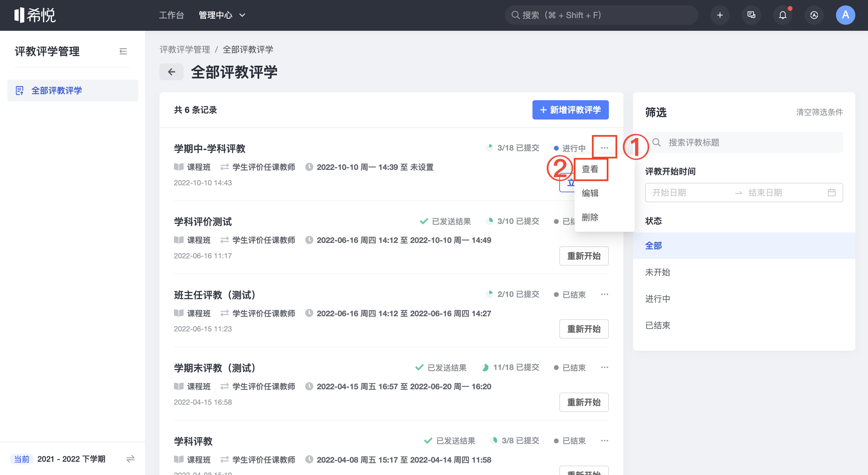Click 已发送结果 on 学科评价测试
The width and height of the screenshot is (868, 475).
[445, 221]
